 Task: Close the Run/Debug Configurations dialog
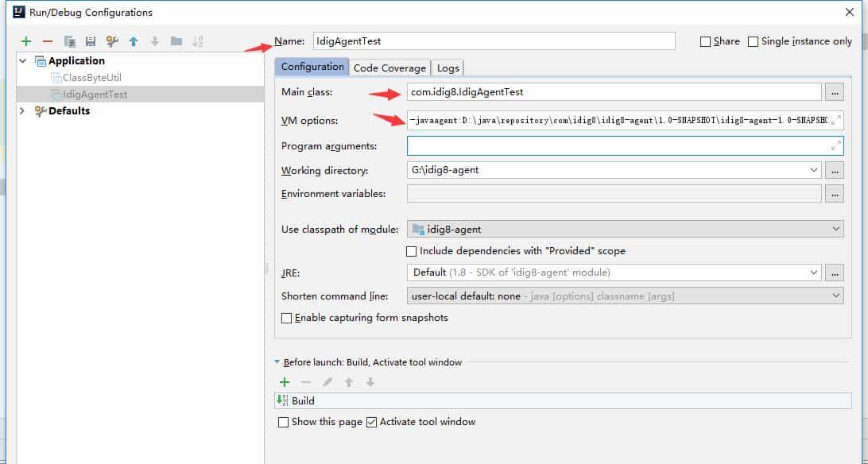click(x=850, y=12)
